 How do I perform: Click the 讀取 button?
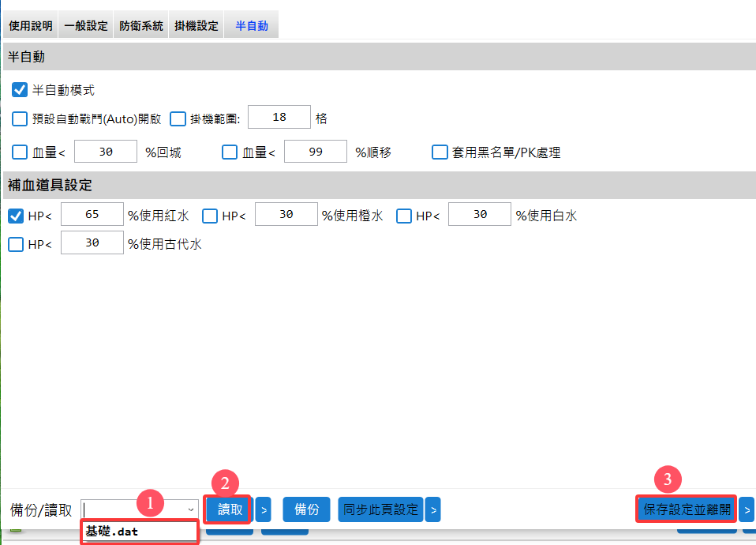pyautogui.click(x=230, y=509)
